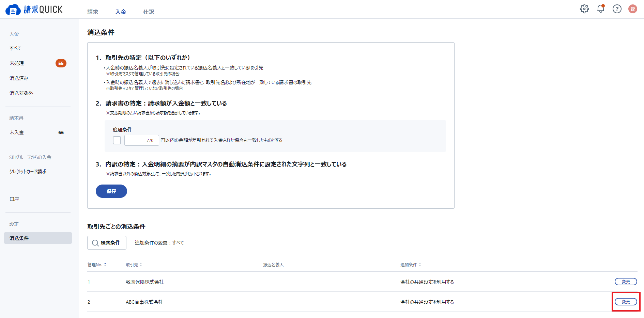Screen dimensions: 644x318
Task: Open 口座 in the sidebar
Action: coord(14,199)
